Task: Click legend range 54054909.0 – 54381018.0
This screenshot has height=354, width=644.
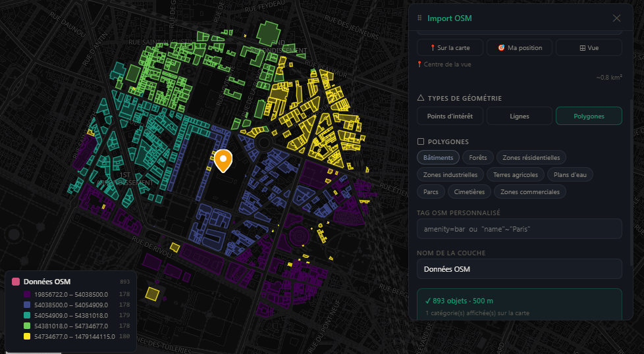Action: pyautogui.click(x=71, y=315)
